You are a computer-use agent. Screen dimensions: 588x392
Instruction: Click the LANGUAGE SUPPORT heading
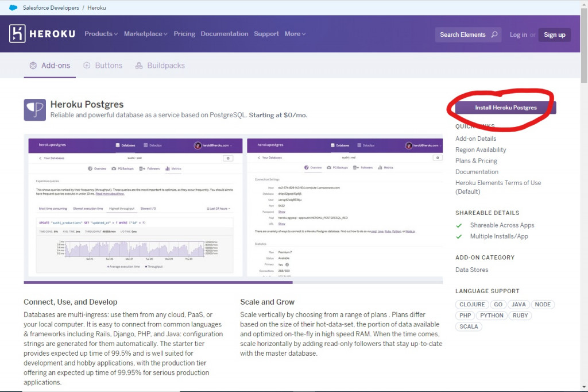click(487, 291)
